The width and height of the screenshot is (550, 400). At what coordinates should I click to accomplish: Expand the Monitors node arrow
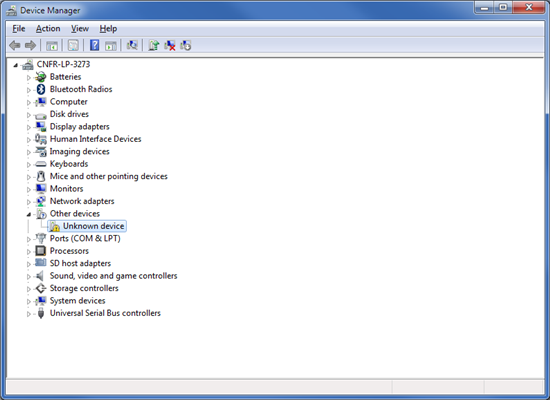29,189
